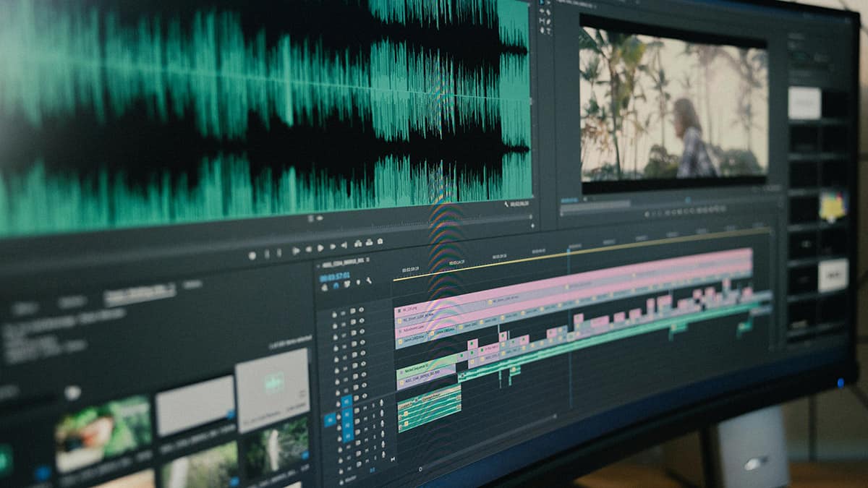Click the Mark In icon under the waveform
This screenshot has width=868, height=488.
tap(268, 252)
